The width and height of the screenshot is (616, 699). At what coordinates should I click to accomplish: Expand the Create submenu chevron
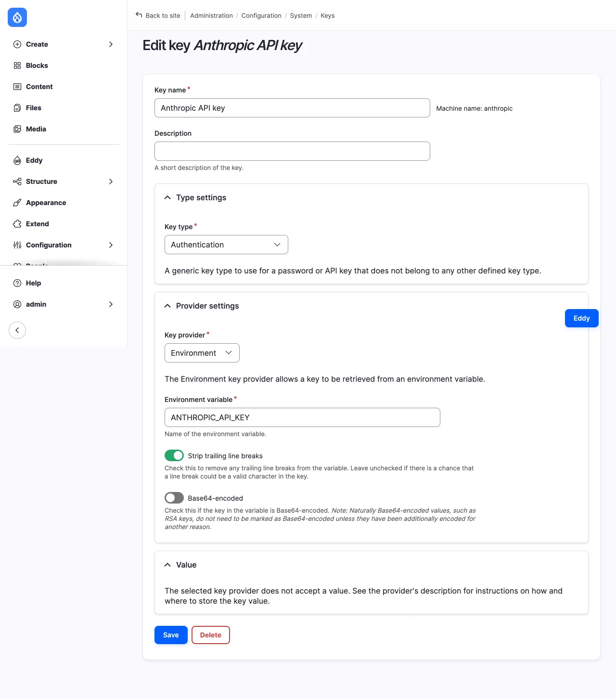tap(111, 44)
